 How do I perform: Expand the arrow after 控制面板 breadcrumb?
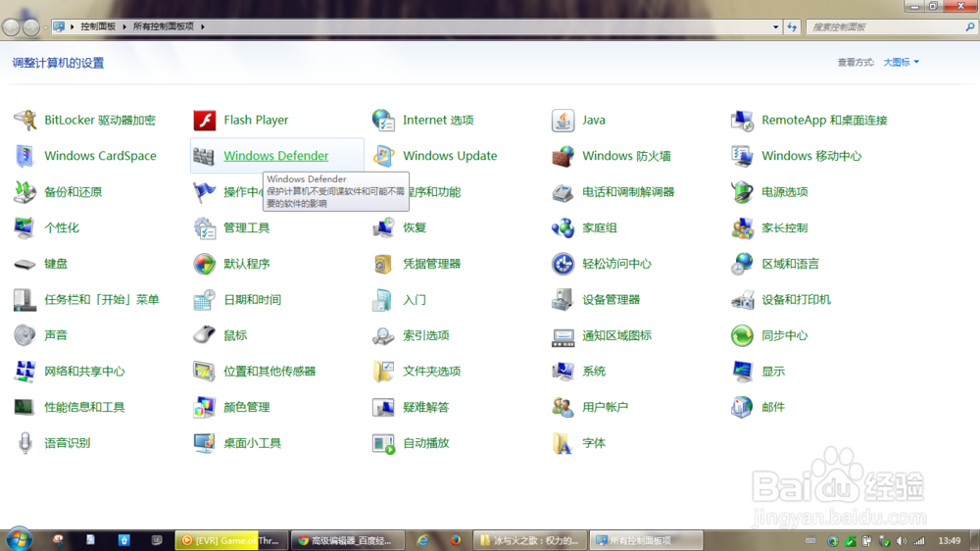124,26
